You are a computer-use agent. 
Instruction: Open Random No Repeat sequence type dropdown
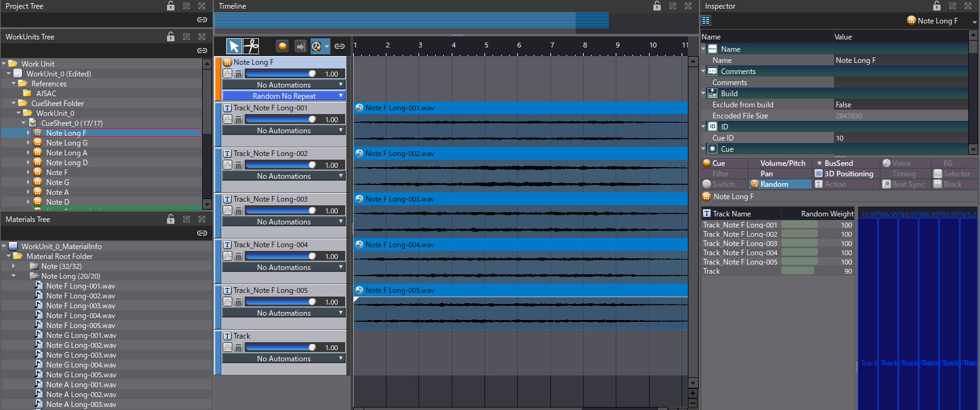284,96
